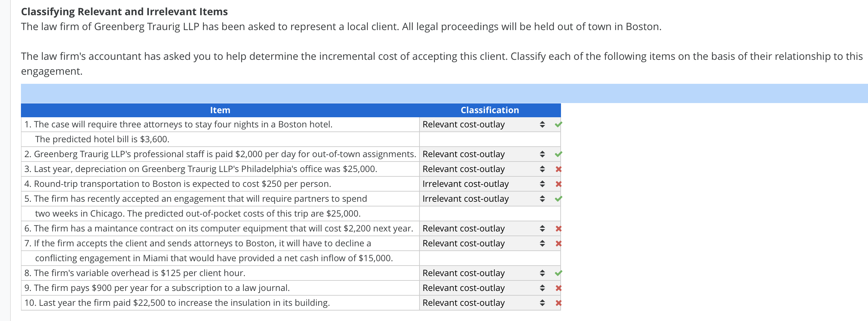
Task: Click item 3 text about Philadelphia office depreciation
Action: click(201, 169)
